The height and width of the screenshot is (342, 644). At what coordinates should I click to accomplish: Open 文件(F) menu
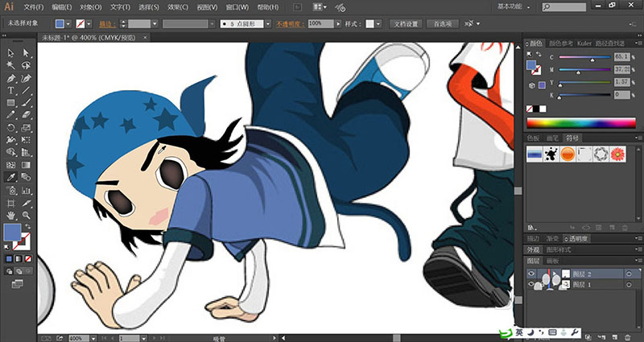33,7
